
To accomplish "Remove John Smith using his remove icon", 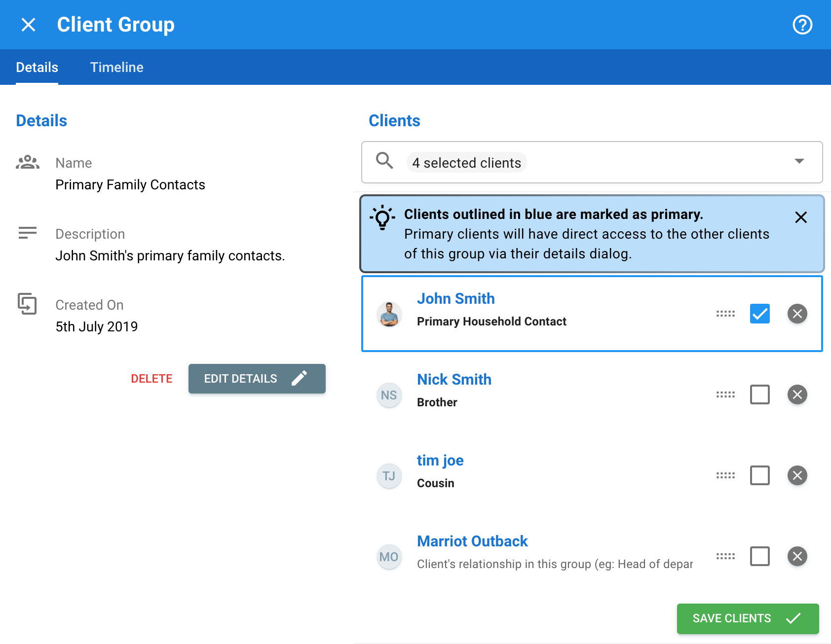I will pyautogui.click(x=797, y=314).
